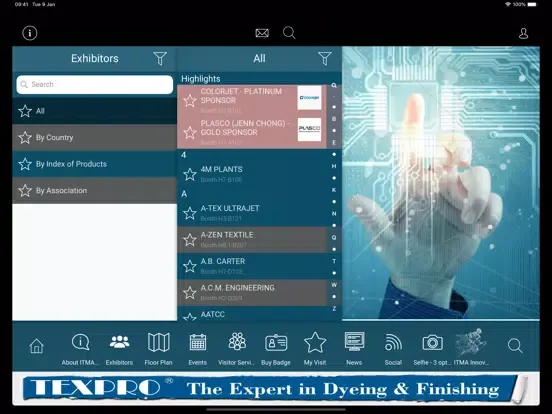Select By Index of Products category
Image resolution: width=552 pixels, height=414 pixels.
(95, 164)
